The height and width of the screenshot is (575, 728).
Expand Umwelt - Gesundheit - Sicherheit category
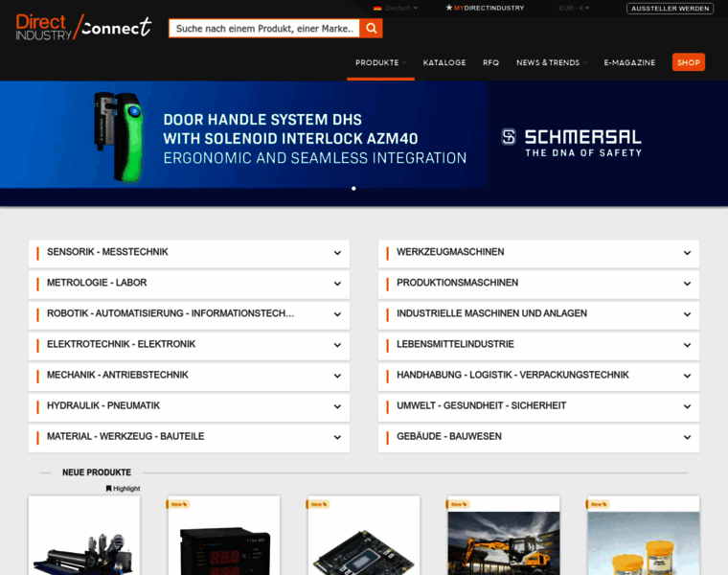pos(538,406)
